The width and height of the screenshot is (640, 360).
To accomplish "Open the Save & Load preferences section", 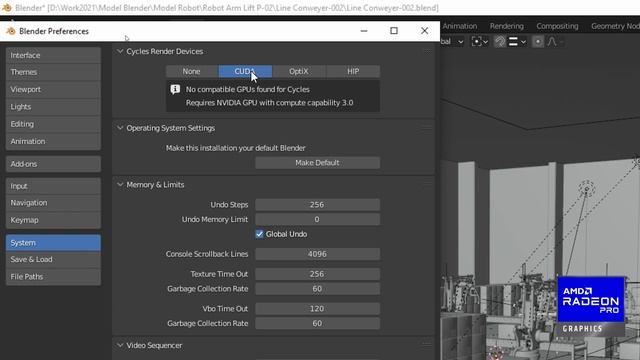I will (x=53, y=260).
